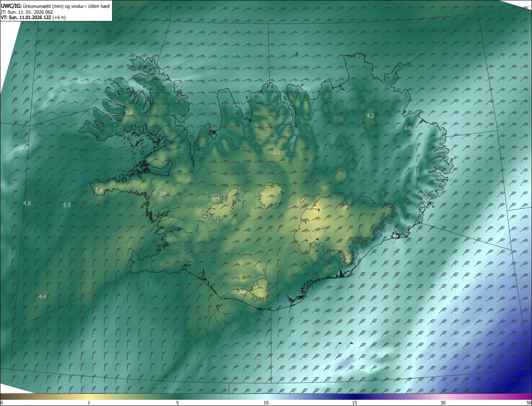Image resolution: width=532 pixels, height=406 pixels.
Task: Click the UWC/IG Úrkomumætti title text
Action: click(x=55, y=6)
